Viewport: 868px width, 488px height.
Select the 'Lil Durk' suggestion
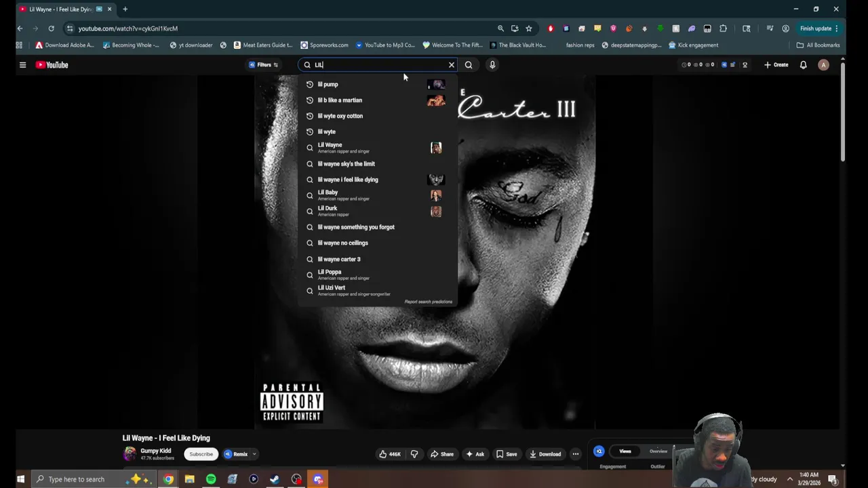[x=377, y=211]
